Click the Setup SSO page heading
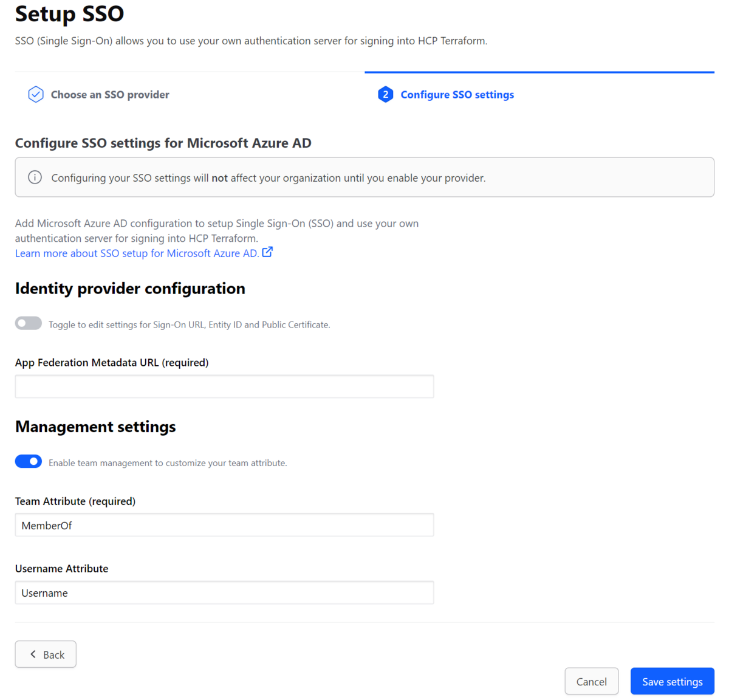Image resolution: width=729 pixels, height=700 pixels. click(x=69, y=14)
